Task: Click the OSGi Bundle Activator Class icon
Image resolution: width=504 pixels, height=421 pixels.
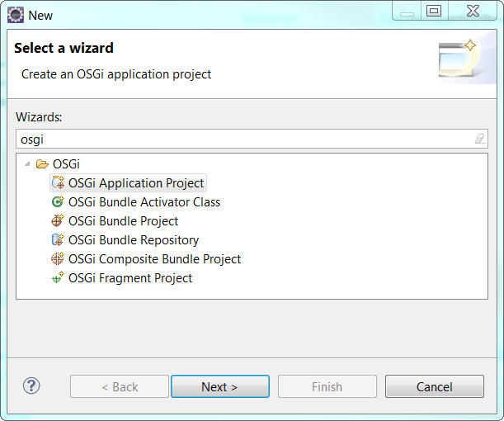Action: 58,202
